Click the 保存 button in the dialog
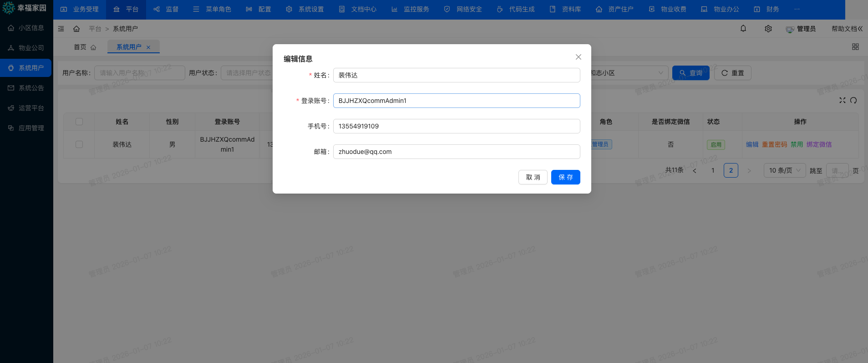This screenshot has height=363, width=868. pyautogui.click(x=565, y=177)
